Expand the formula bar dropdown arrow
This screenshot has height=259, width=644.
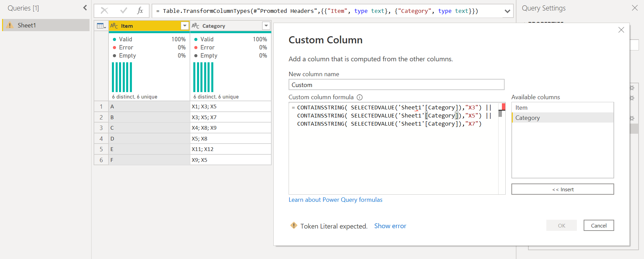(507, 11)
